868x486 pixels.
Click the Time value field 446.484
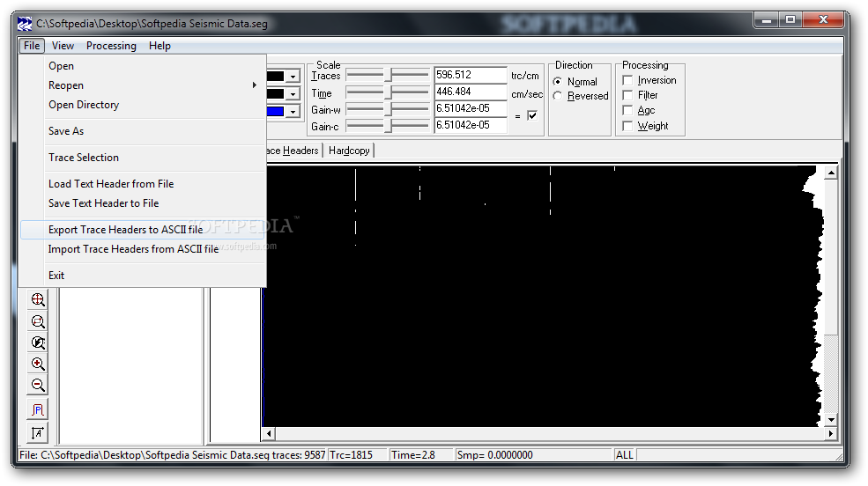pyautogui.click(x=471, y=92)
